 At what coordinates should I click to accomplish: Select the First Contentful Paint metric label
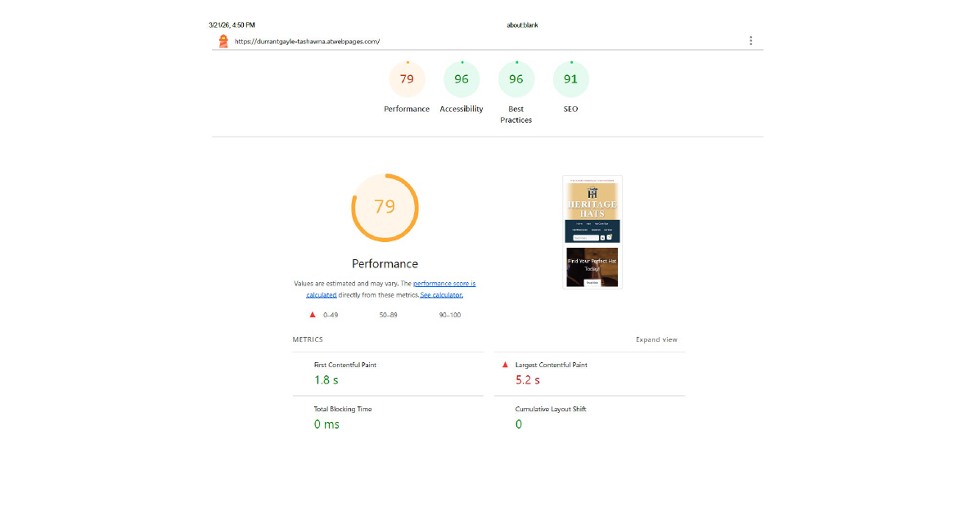click(345, 365)
